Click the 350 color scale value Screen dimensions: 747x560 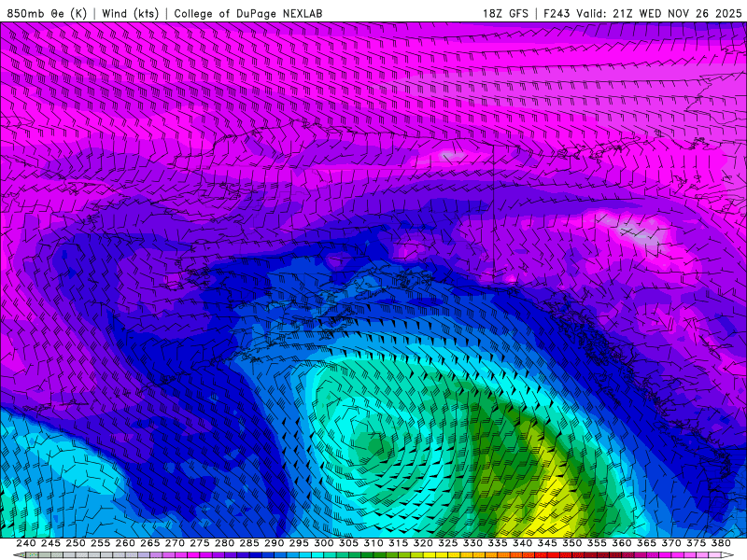571,543
